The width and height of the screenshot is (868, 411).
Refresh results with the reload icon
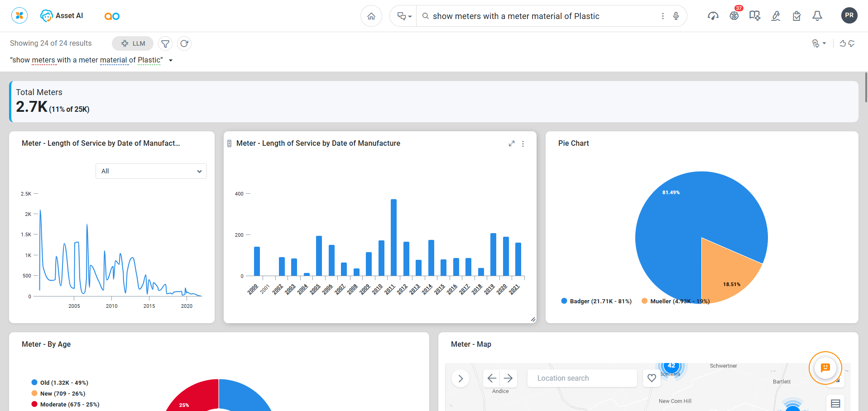pos(184,43)
